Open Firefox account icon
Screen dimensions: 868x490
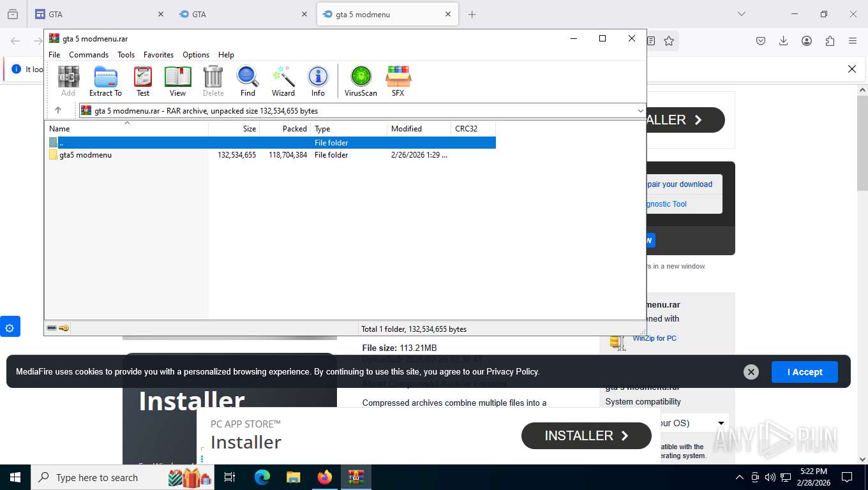pos(807,41)
